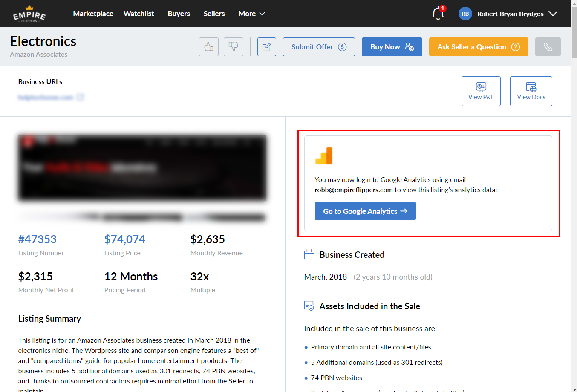Screen dimensions: 577x392
Task: Ask Seller a Question
Action: 479,47
